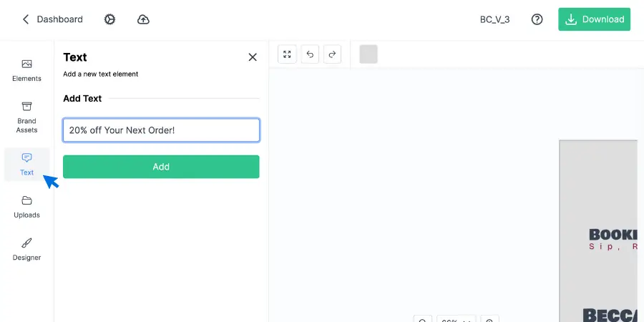
Task: Open the help question mark icon
Action: point(537,19)
